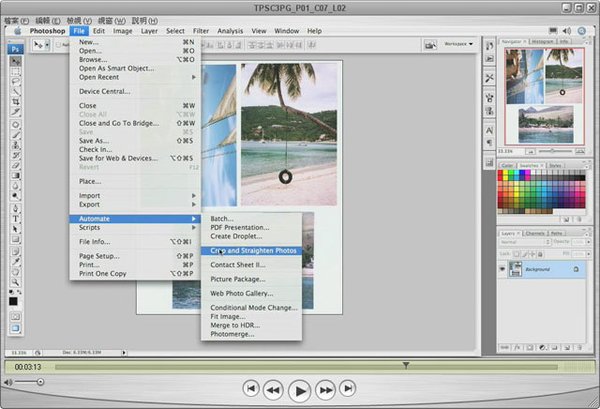Click the Play button in player
600x409 pixels.
[x=299, y=391]
